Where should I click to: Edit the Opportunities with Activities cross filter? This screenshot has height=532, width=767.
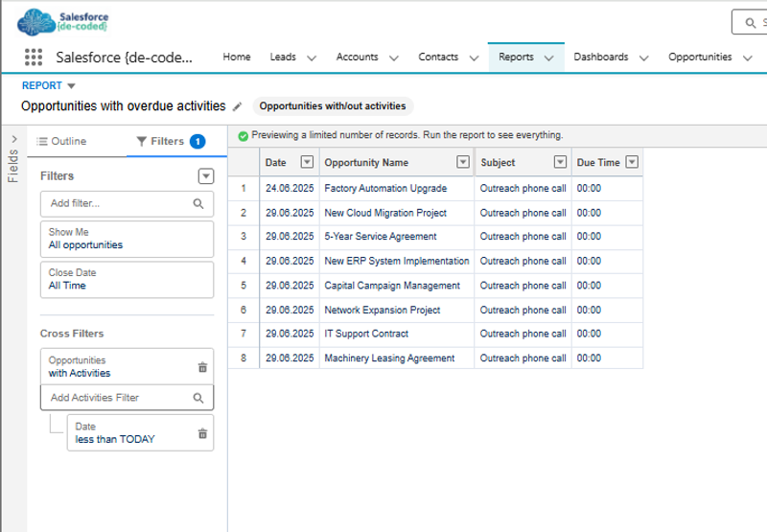[x=128, y=367]
